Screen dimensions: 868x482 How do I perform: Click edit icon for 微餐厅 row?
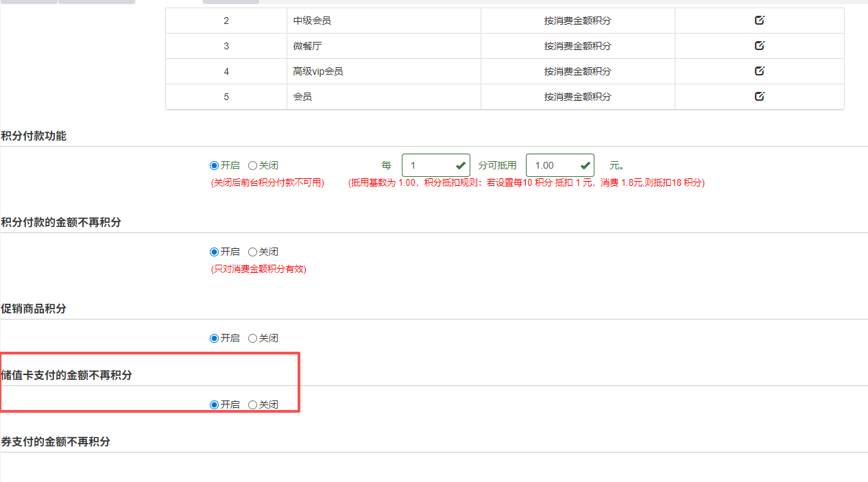(759, 46)
